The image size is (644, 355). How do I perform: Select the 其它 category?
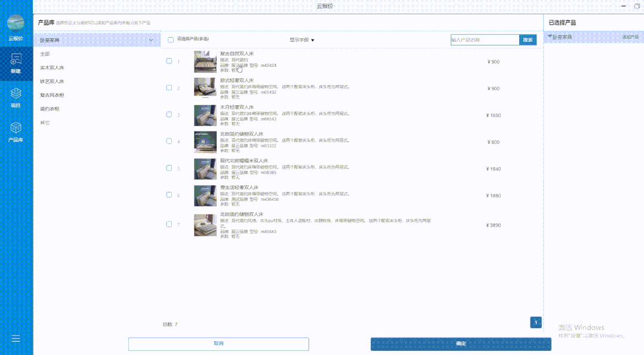click(45, 123)
